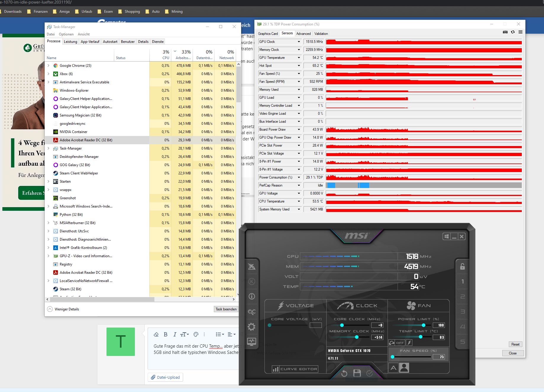This screenshot has width=544, height=392.
Task: Toggle the link OFF button under Temp Limit
Action: (396, 343)
